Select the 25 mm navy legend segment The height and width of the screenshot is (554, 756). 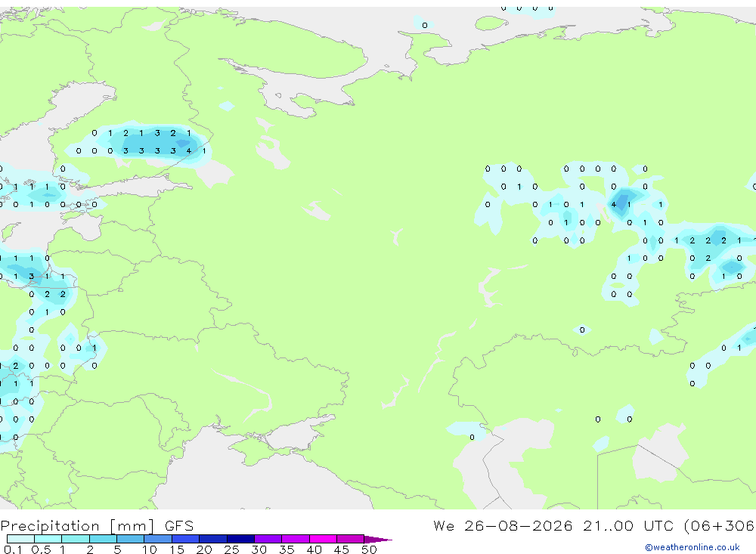pos(240,539)
